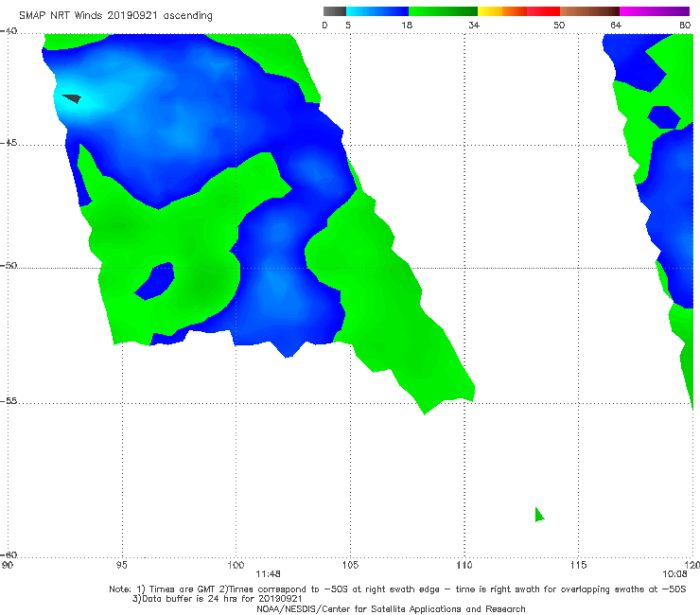
Task: Click the 'Data buffer is 24 hrs' note
Action: click(x=218, y=599)
